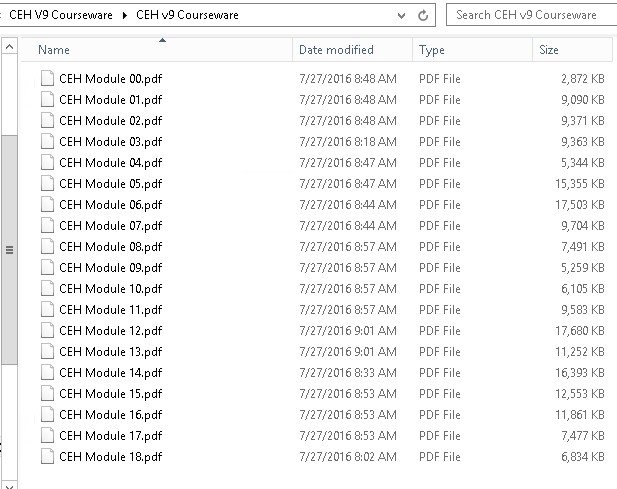Click the 2,872 KB size value

583,79
